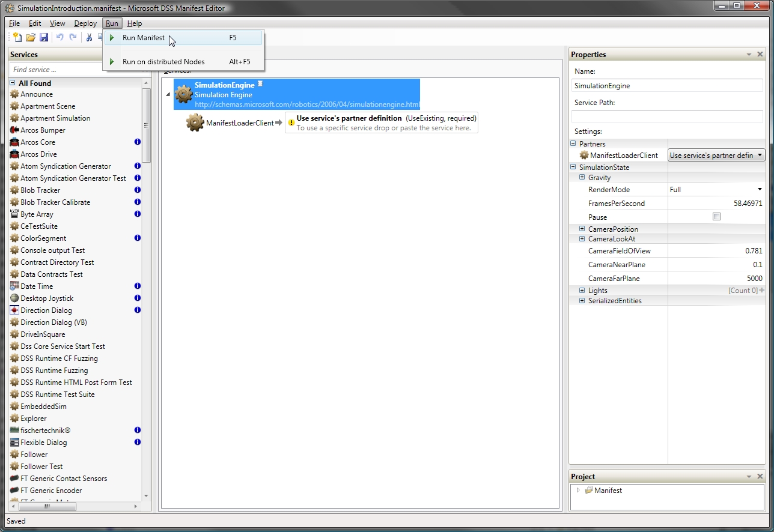
Task: Open the File menu
Action: [14, 23]
